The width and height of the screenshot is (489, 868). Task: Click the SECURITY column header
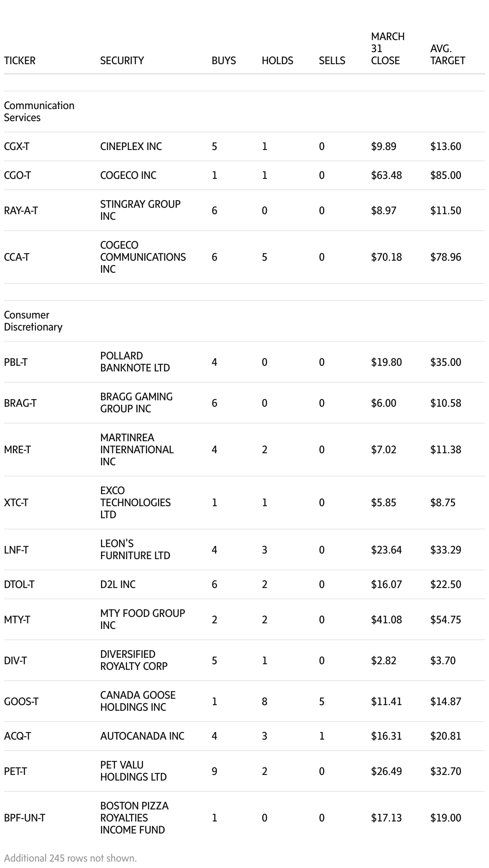point(122,61)
